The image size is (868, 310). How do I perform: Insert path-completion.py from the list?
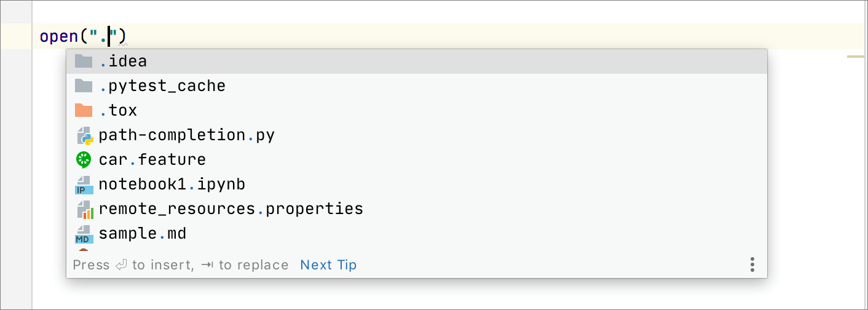(186, 135)
